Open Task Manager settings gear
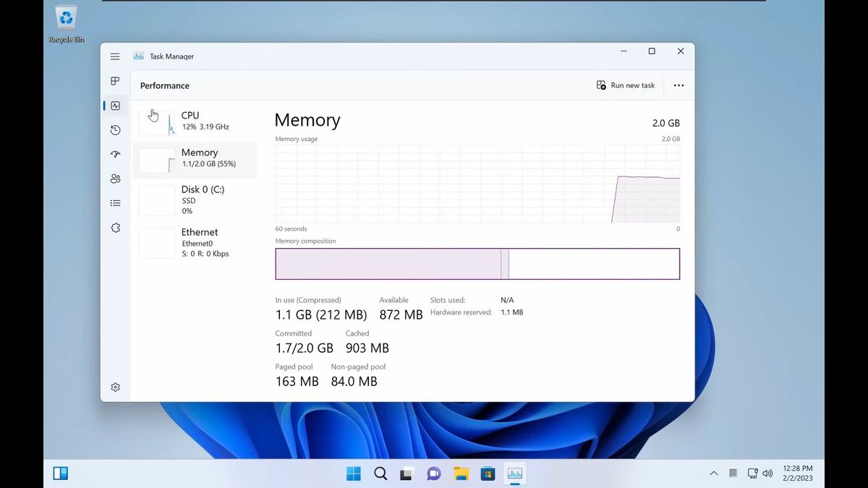The height and width of the screenshot is (488, 868). [x=115, y=387]
